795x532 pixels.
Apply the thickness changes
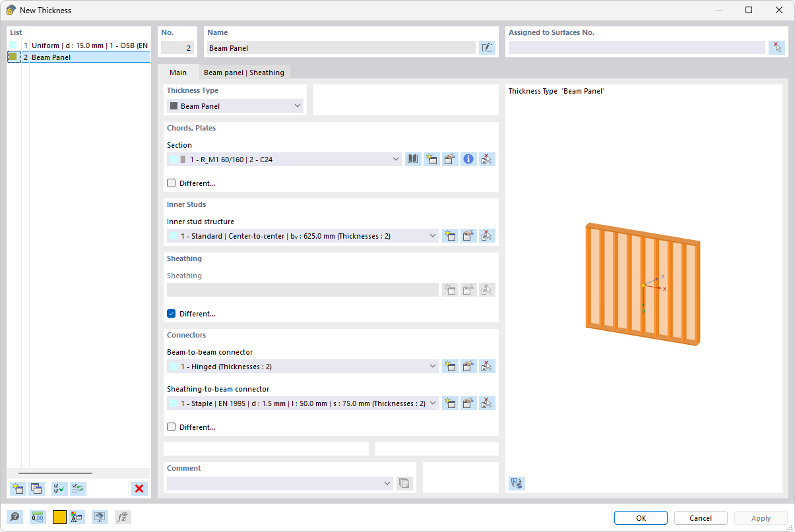point(760,517)
